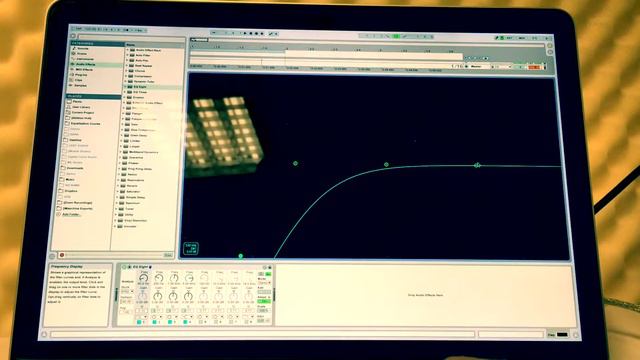Click the MIDI map mode button
The image size is (640, 360).
coord(522,38)
